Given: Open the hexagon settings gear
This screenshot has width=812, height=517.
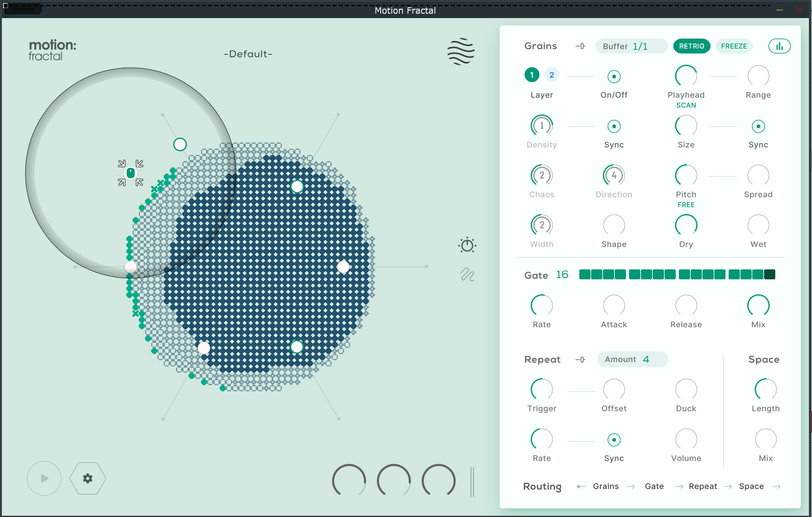Looking at the screenshot, I should pyautogui.click(x=88, y=478).
